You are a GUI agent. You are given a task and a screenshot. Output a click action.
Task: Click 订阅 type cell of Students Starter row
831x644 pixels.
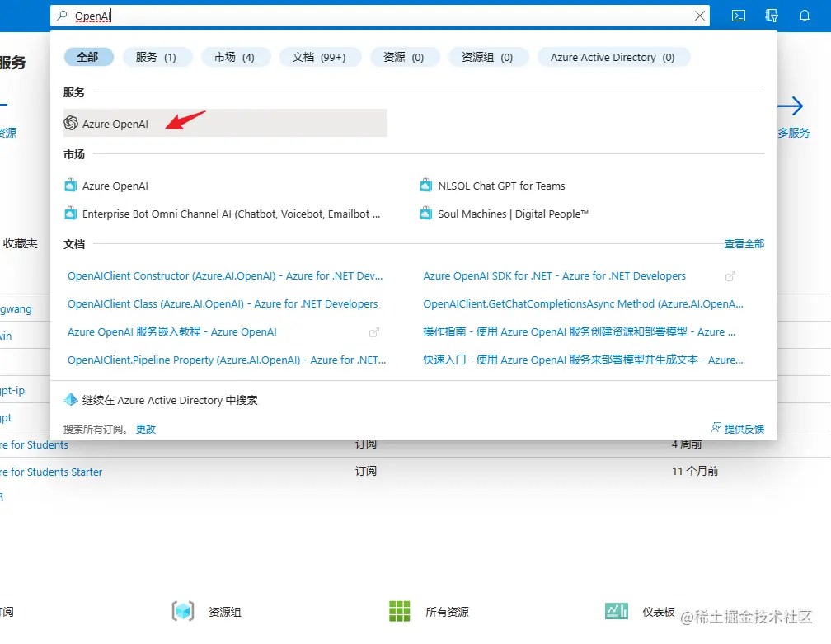366,471
